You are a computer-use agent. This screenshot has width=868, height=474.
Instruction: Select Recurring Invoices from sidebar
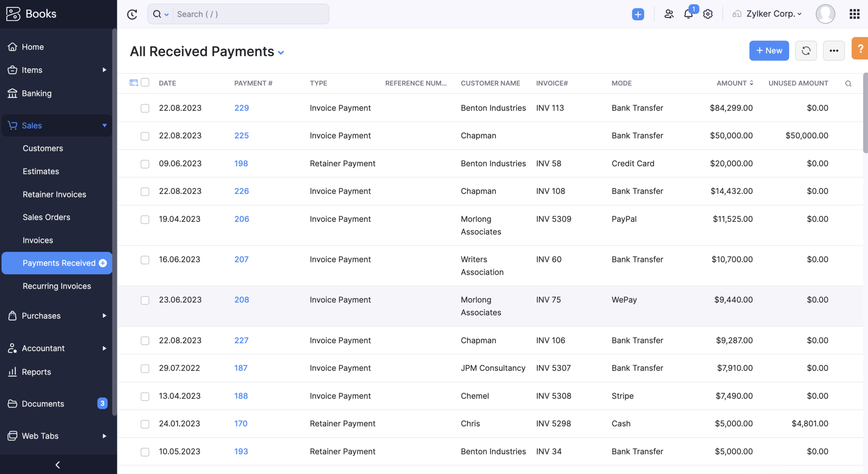click(56, 286)
